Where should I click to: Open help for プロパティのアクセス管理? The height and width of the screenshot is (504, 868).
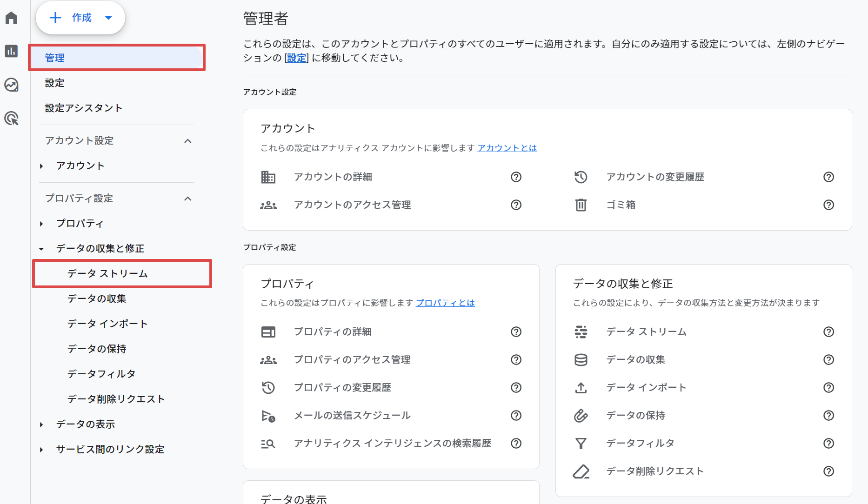516,359
